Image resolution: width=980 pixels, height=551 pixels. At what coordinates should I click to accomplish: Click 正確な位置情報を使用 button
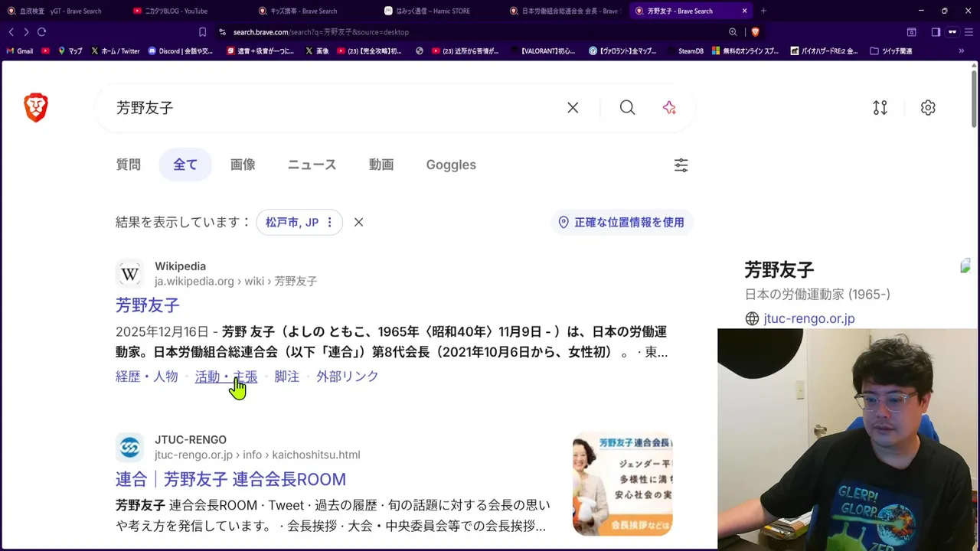point(622,222)
